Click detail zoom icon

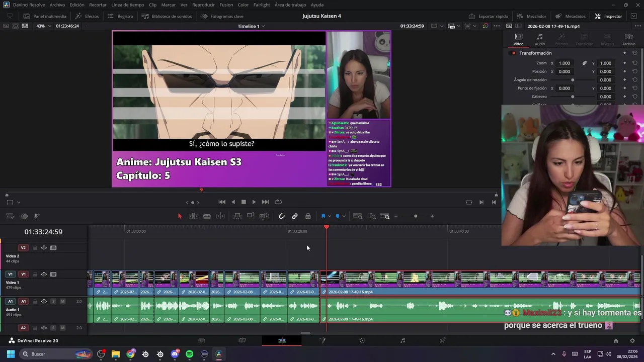tap(372, 216)
